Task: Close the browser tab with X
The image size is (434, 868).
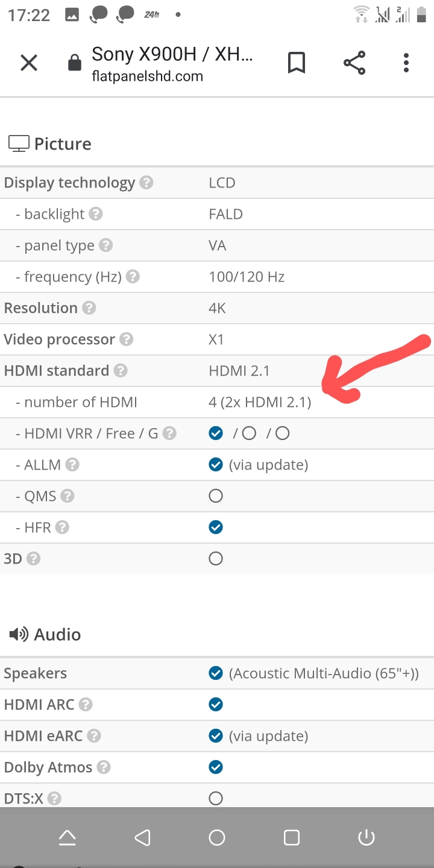Action: coord(29,63)
